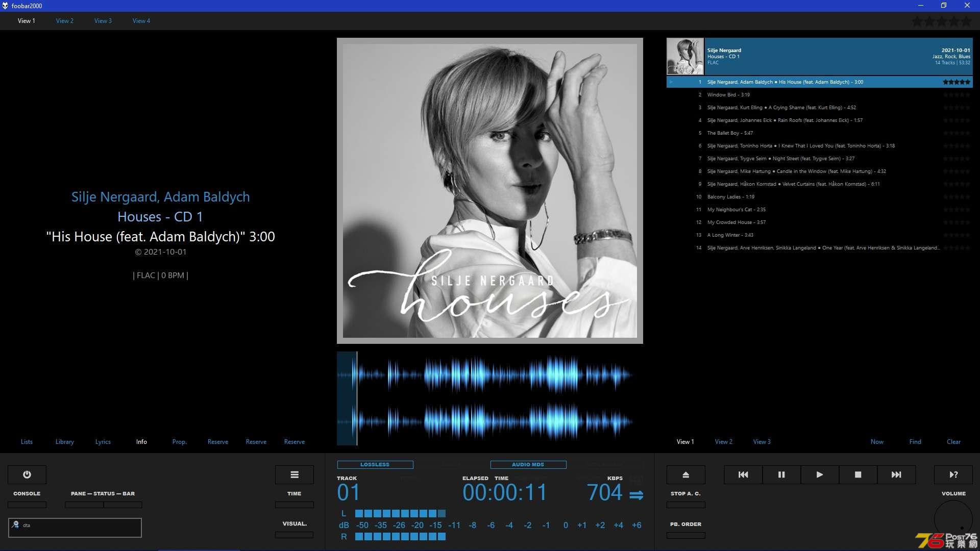Screen dimensions: 980x551
Task: Select track 5 The Ballet Boy - 5:47
Action: (820, 133)
